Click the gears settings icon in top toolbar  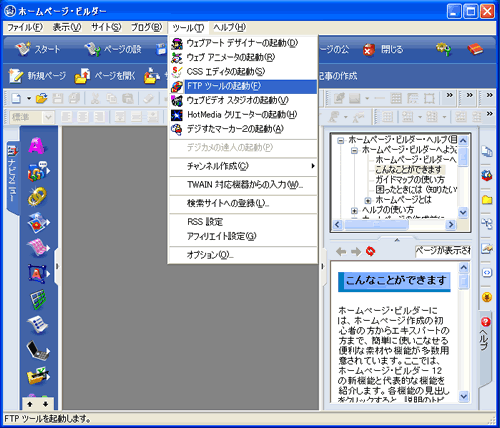(x=444, y=50)
